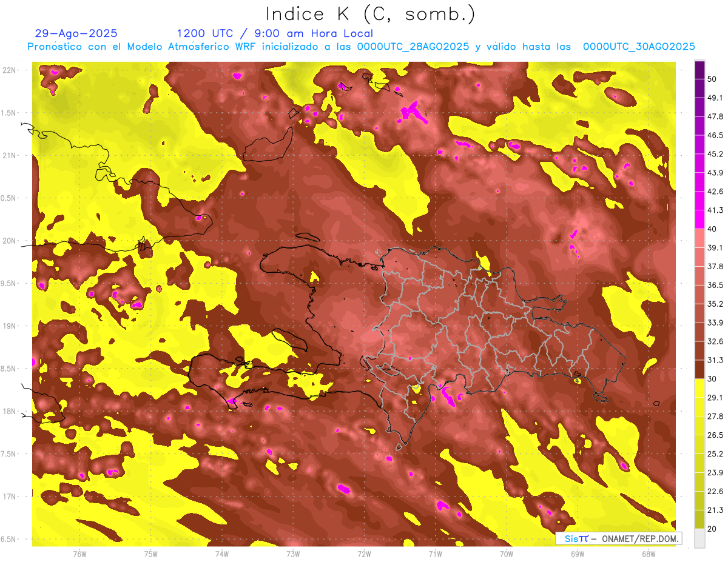Screen dimensions: 728x562
Task: Click the '25.2' color scale value
Action: click(x=715, y=454)
